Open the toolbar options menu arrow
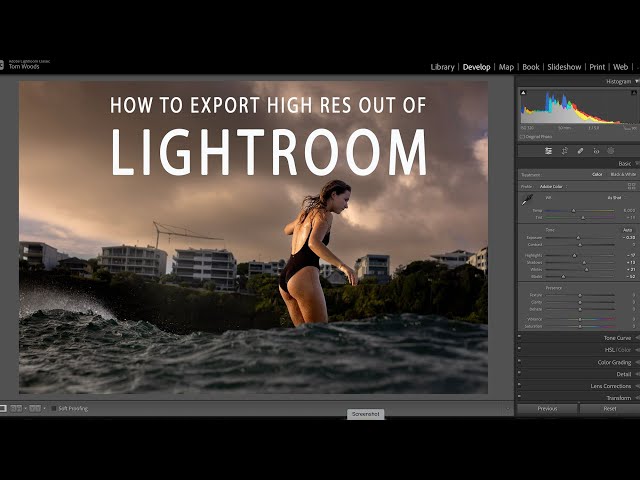The height and width of the screenshot is (480, 640). 508,409
